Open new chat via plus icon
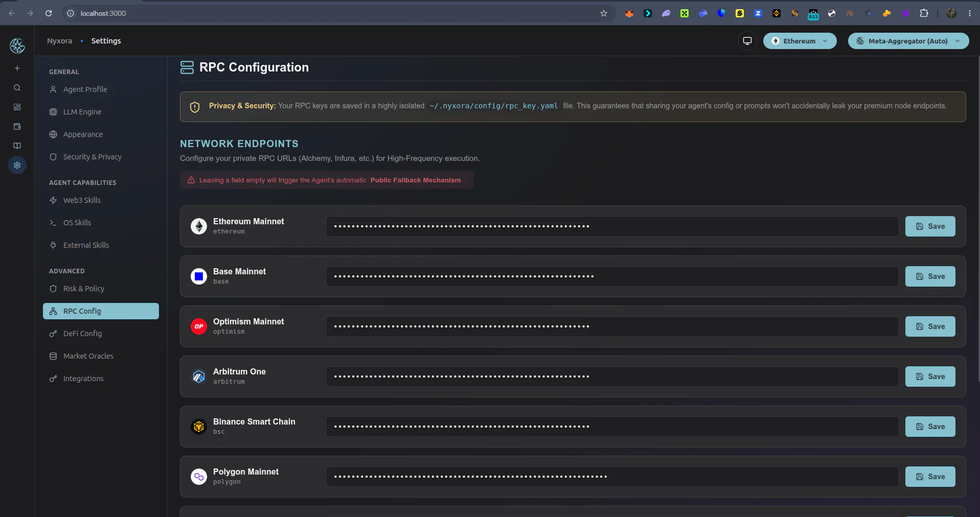This screenshot has height=517, width=980. pyautogui.click(x=17, y=68)
